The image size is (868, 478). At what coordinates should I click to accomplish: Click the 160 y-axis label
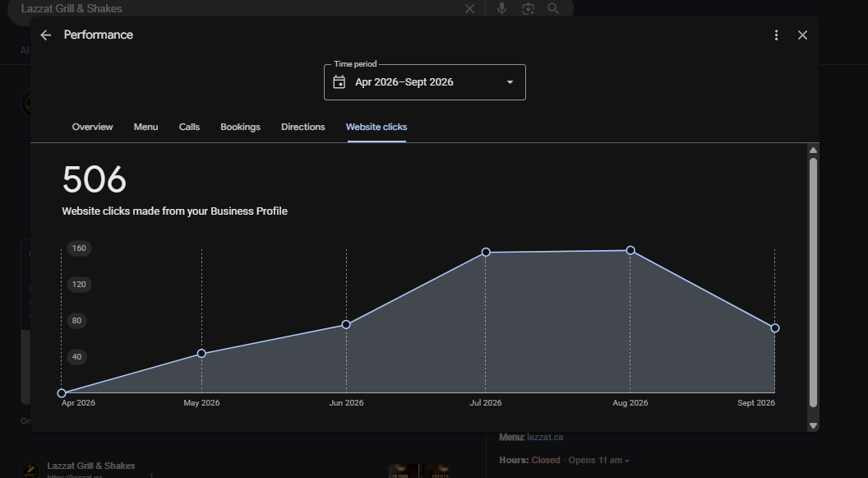[x=79, y=248]
